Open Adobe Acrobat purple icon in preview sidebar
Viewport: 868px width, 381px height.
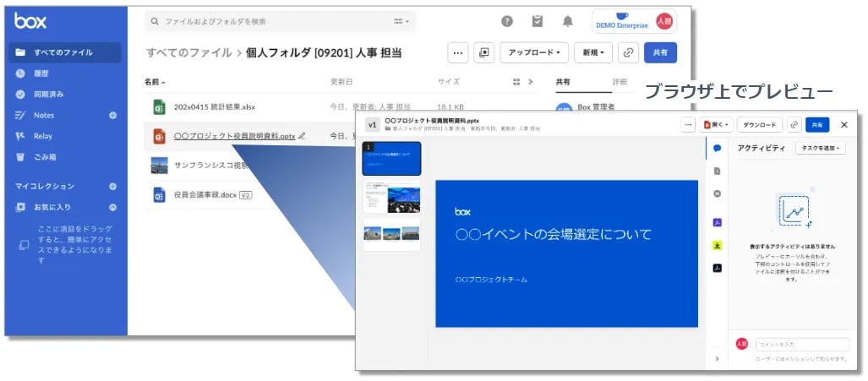[x=718, y=223]
